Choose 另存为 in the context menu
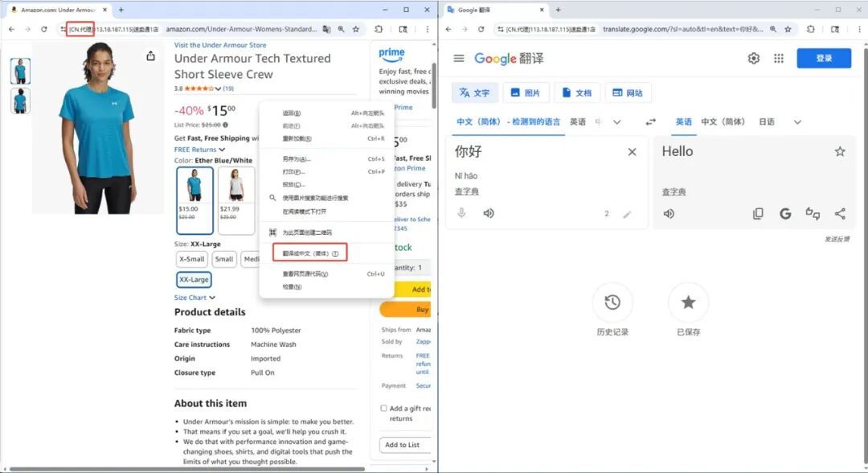The width and height of the screenshot is (868, 473). [325, 159]
